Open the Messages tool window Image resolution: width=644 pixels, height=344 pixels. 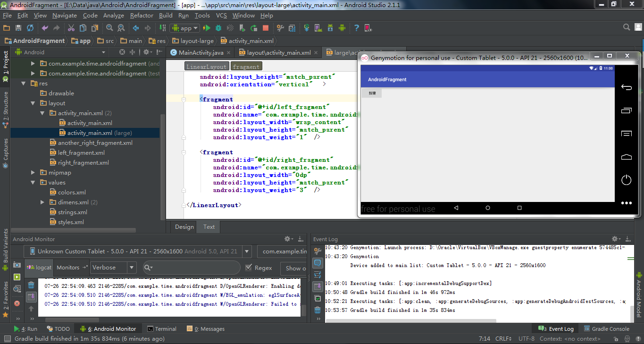click(206, 329)
